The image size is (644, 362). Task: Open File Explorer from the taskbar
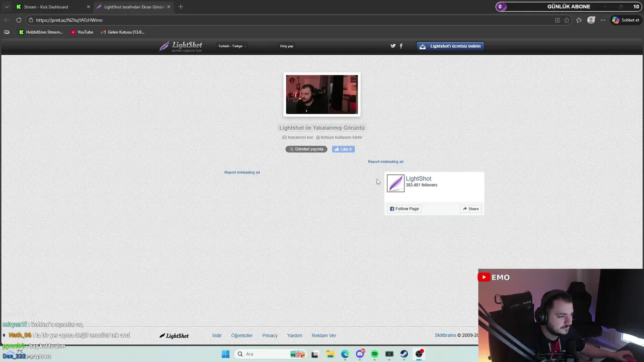[x=330, y=354]
